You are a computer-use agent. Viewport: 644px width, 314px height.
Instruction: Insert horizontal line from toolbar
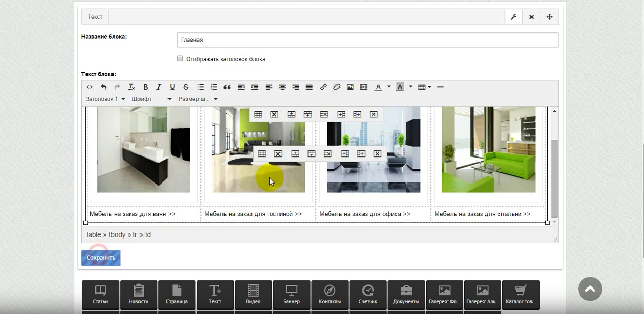[x=440, y=87]
